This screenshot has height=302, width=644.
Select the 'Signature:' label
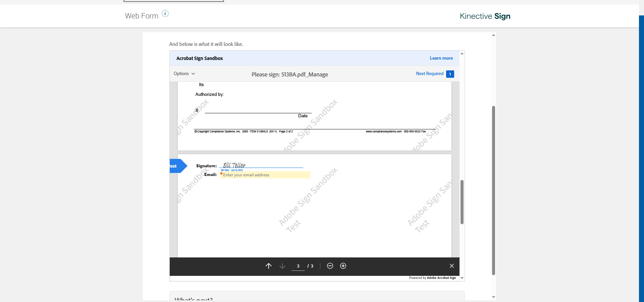[x=207, y=166]
